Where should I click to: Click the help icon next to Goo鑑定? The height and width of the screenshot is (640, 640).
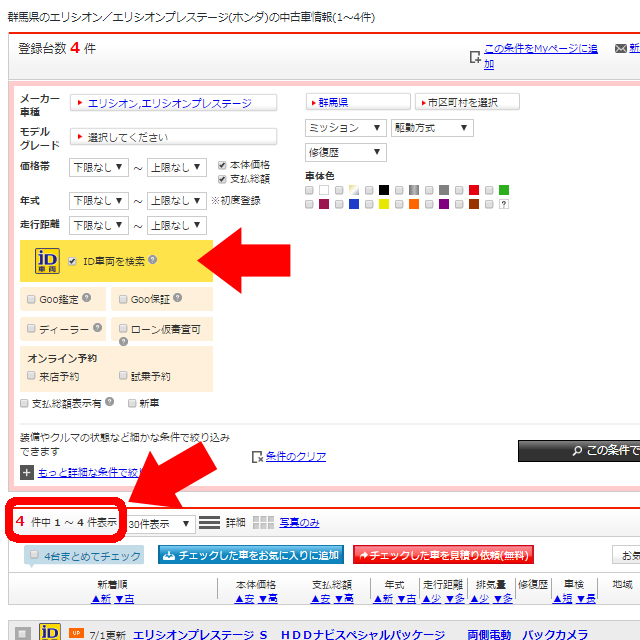pyautogui.click(x=87, y=298)
